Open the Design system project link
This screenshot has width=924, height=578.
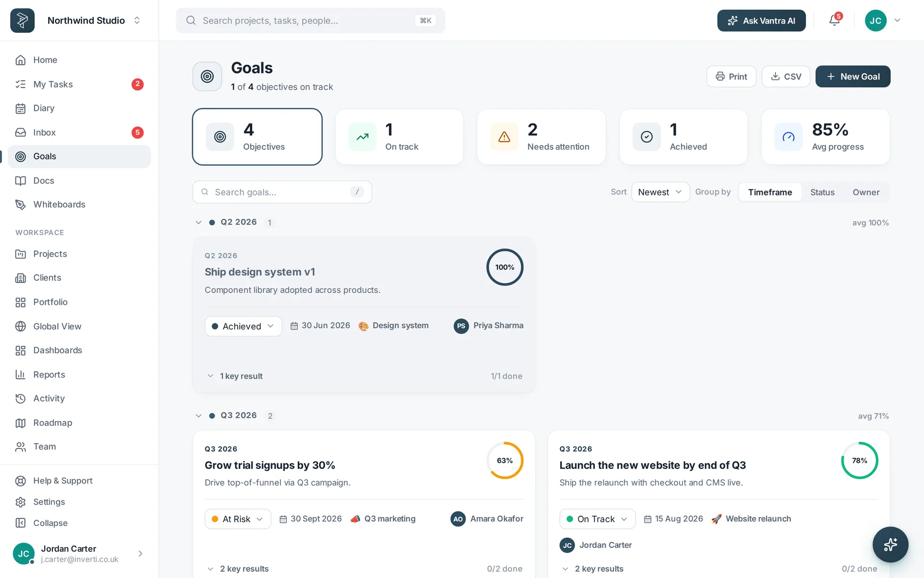pos(394,326)
